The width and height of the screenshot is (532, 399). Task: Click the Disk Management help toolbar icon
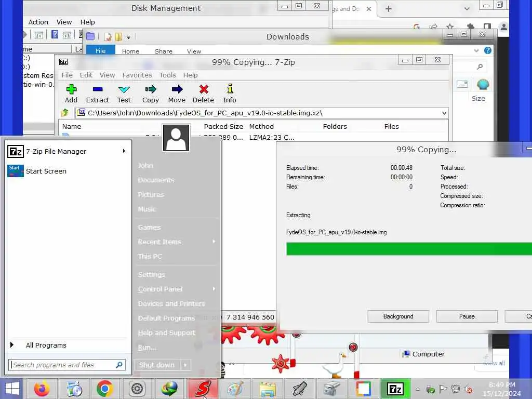coord(55,34)
